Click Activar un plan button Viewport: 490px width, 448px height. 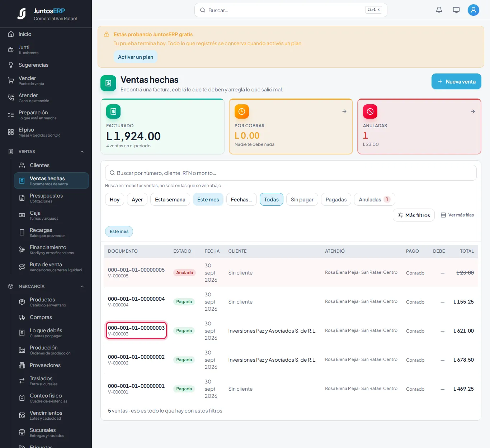click(136, 57)
